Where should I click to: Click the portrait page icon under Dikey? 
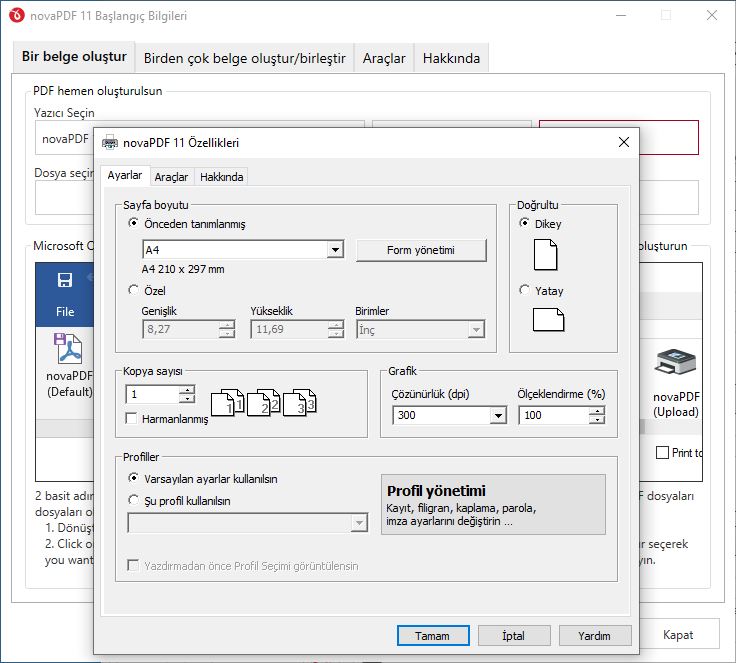point(545,254)
